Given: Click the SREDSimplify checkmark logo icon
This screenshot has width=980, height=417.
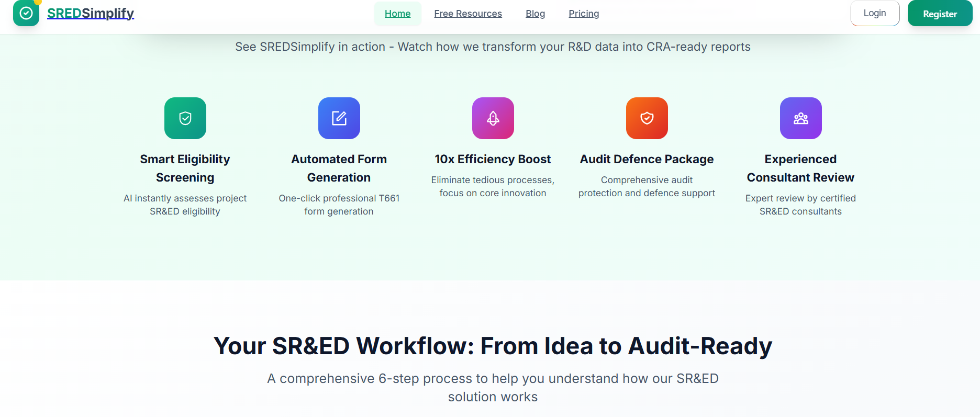Looking at the screenshot, I should 26,13.
